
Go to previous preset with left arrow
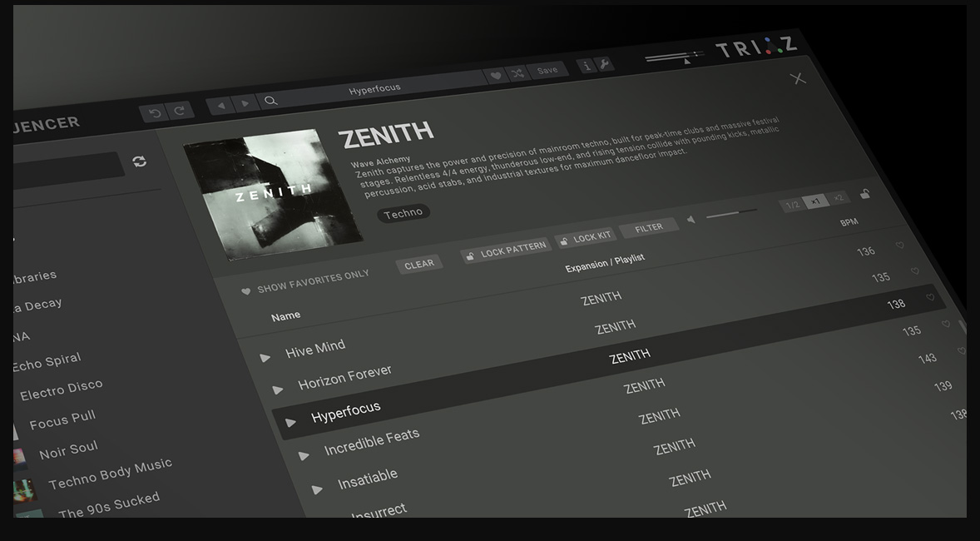tap(220, 106)
